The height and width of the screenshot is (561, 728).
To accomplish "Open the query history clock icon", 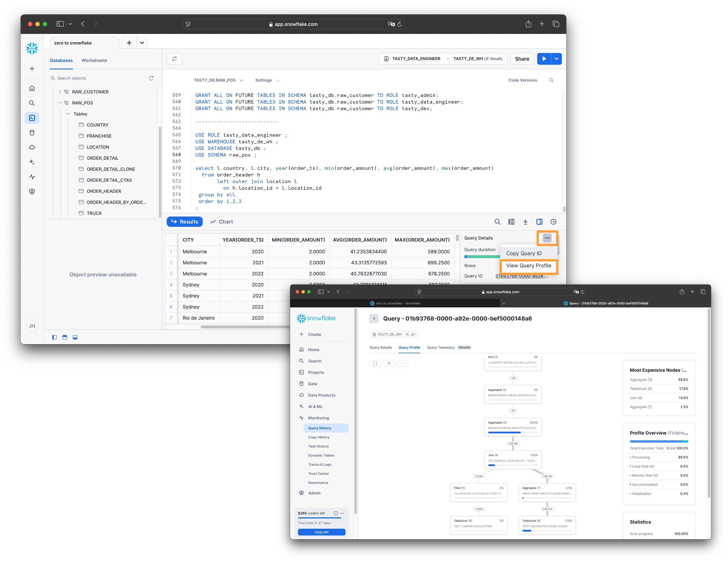I will (553, 222).
